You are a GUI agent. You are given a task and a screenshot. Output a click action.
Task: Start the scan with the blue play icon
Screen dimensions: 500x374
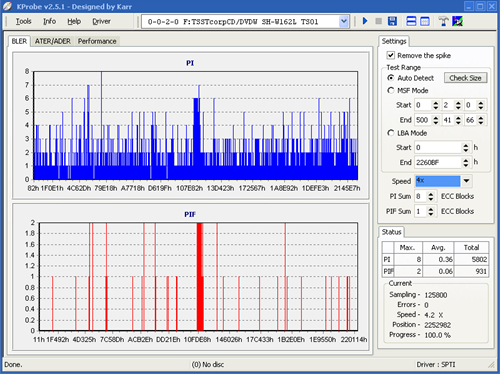pyautogui.click(x=365, y=21)
